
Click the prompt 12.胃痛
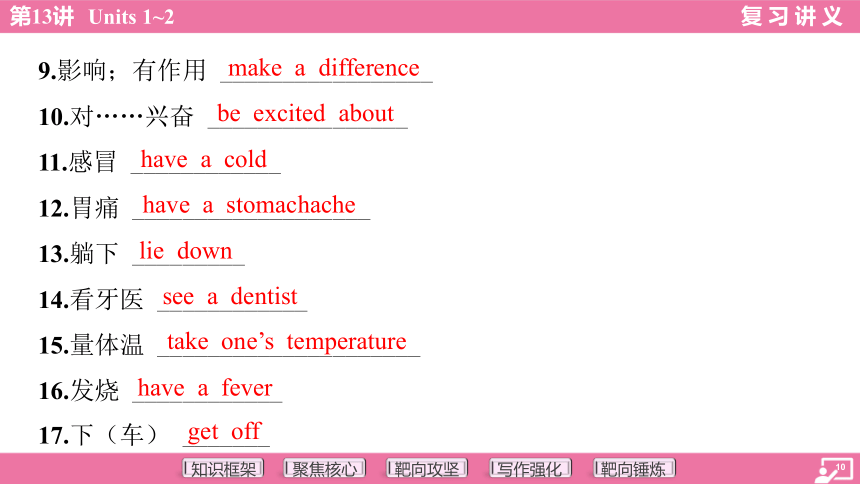[78, 207]
